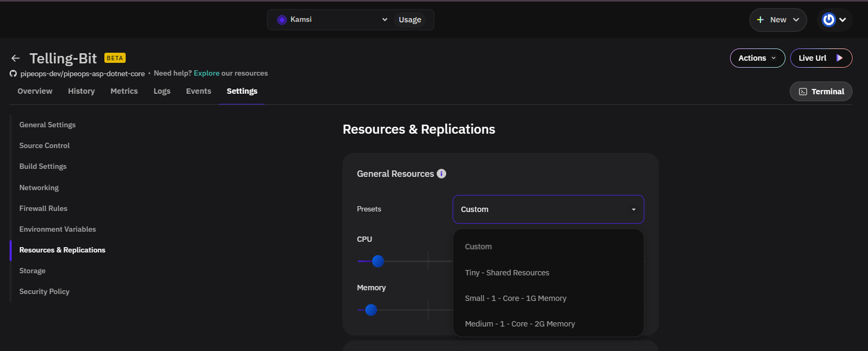Image resolution: width=868 pixels, height=351 pixels.
Task: Open the New dropdown chevron
Action: [x=796, y=20]
